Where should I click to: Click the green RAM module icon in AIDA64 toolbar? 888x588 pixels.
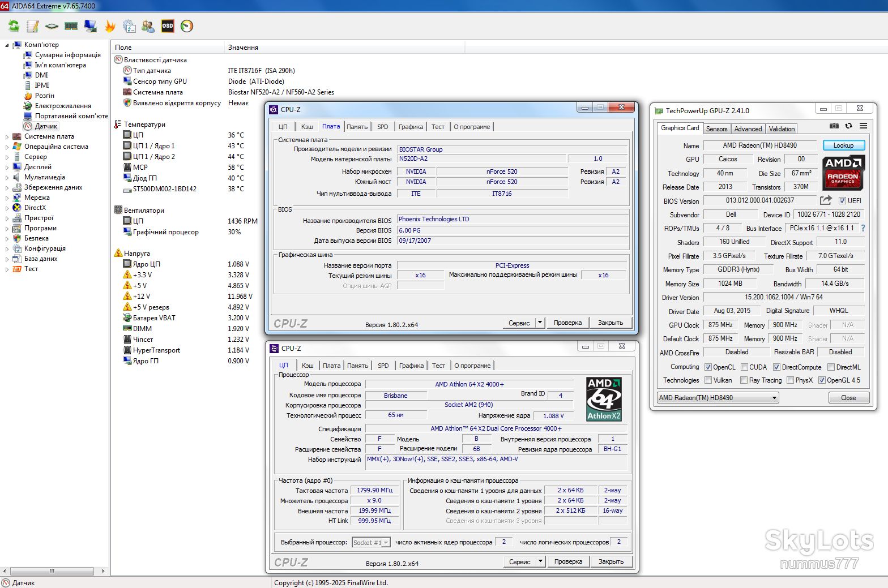71,26
